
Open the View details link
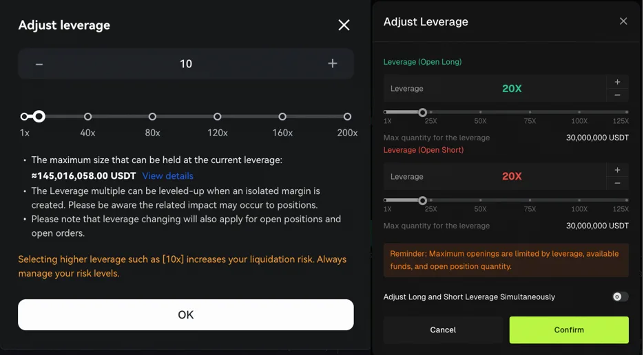click(x=167, y=176)
